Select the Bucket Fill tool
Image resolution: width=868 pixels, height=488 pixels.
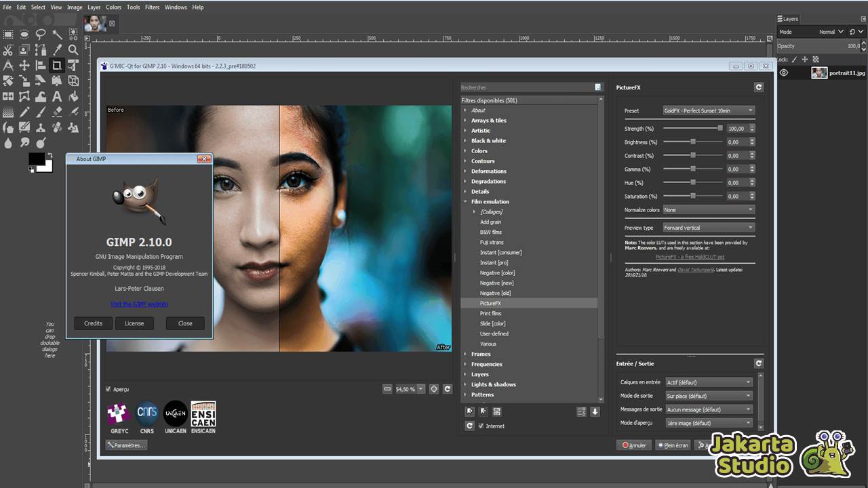tap(73, 97)
